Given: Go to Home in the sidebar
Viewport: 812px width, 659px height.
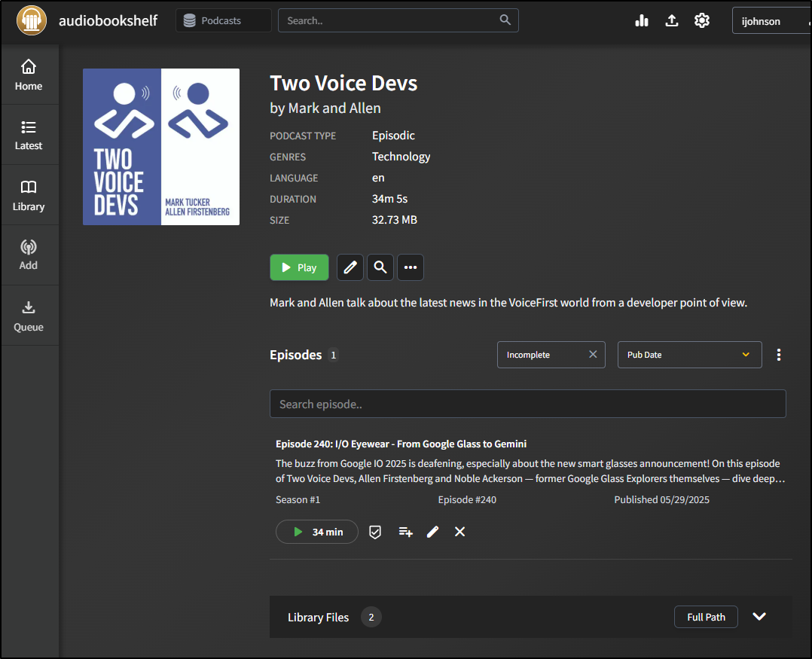Looking at the screenshot, I should (29, 75).
